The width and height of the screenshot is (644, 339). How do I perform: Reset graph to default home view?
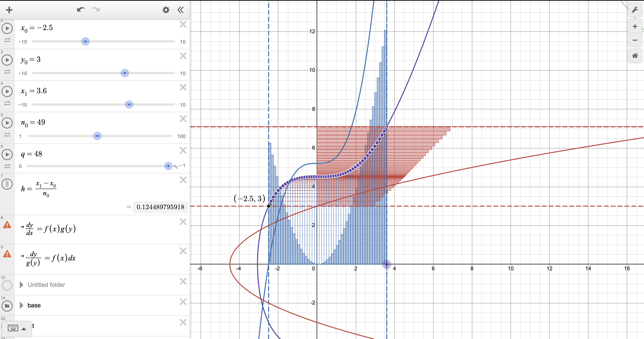coord(635,56)
